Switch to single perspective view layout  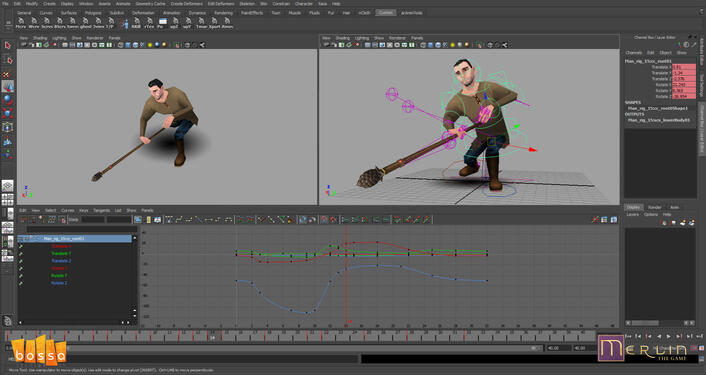pos(8,185)
